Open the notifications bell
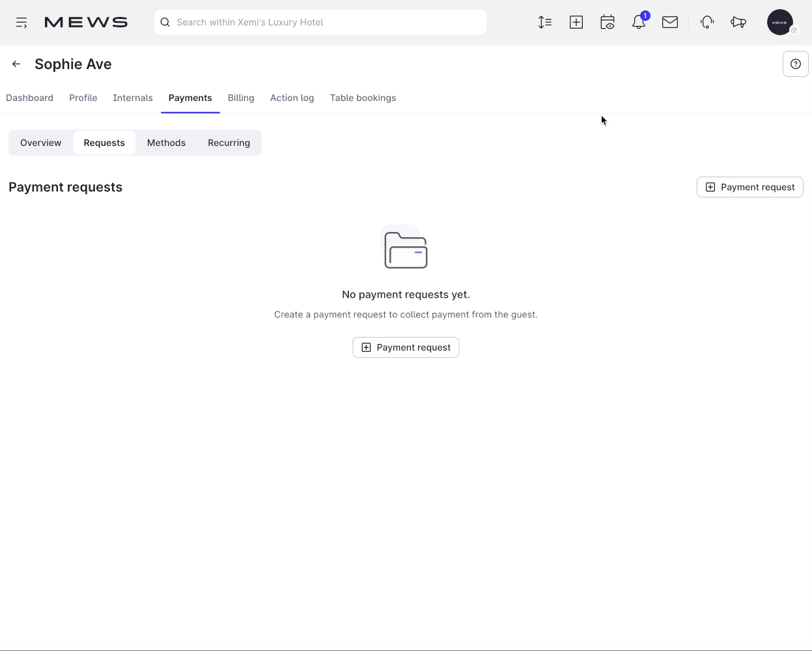812x651 pixels. click(639, 22)
